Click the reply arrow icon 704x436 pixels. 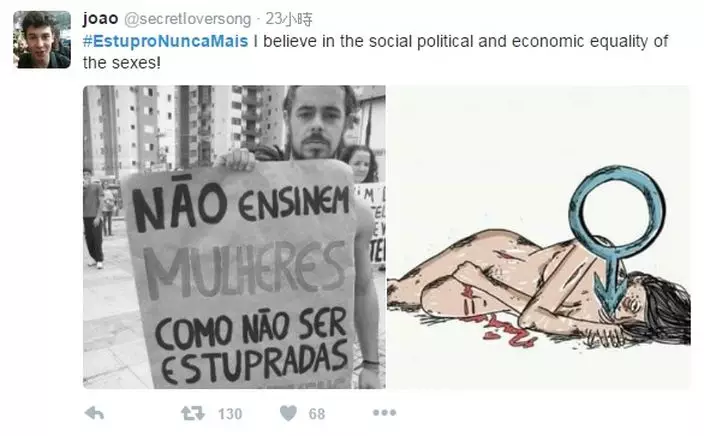(x=94, y=413)
